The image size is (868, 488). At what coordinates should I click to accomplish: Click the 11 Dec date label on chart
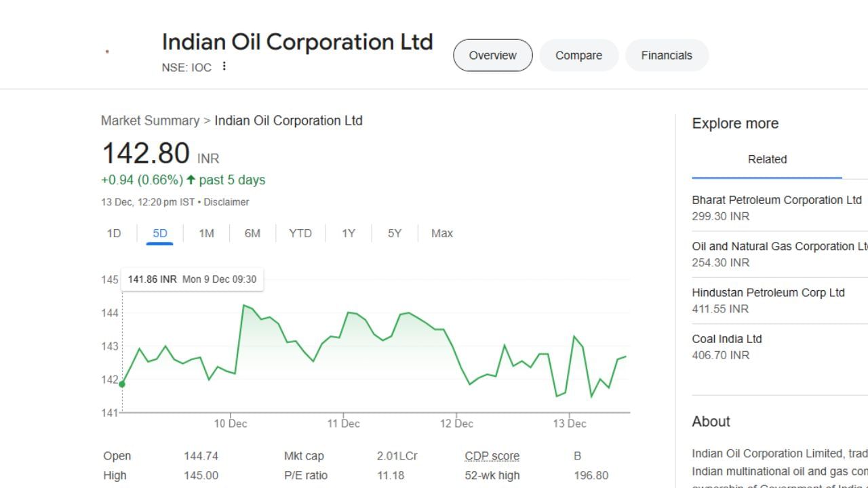click(343, 424)
